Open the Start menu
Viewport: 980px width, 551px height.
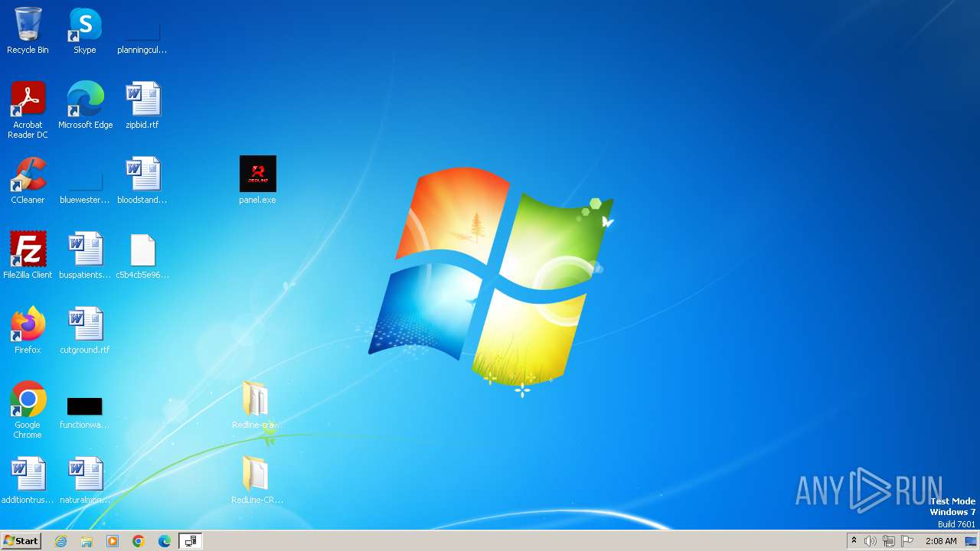(21, 541)
